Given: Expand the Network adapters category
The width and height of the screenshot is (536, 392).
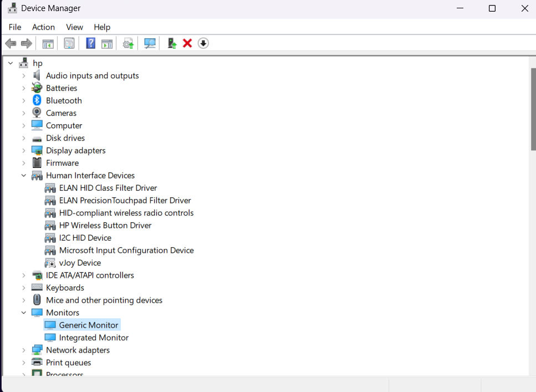Looking at the screenshot, I should coord(23,350).
